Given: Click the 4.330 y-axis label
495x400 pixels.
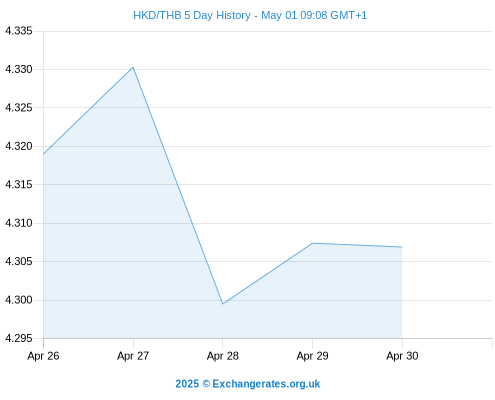Looking at the screenshot, I should (19, 69).
